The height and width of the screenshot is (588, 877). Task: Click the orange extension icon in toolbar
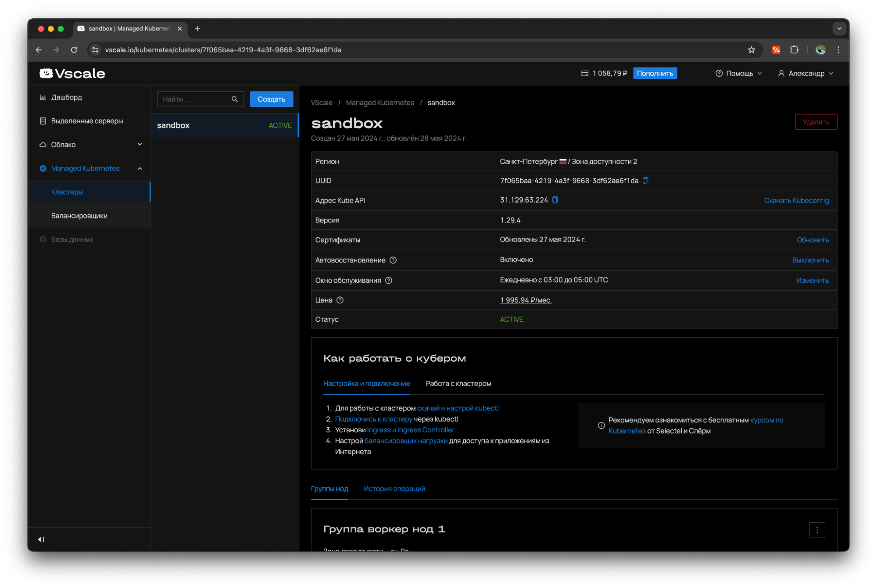tap(776, 50)
